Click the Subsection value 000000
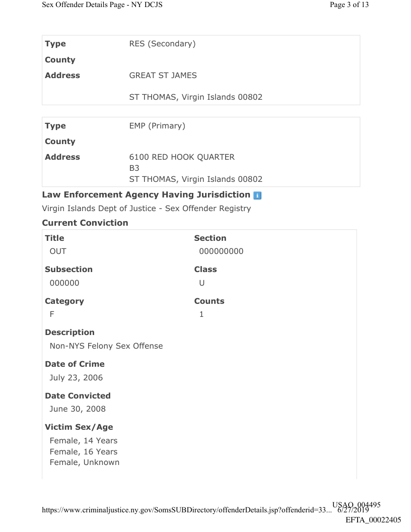411x532 pixels. coord(64,283)
